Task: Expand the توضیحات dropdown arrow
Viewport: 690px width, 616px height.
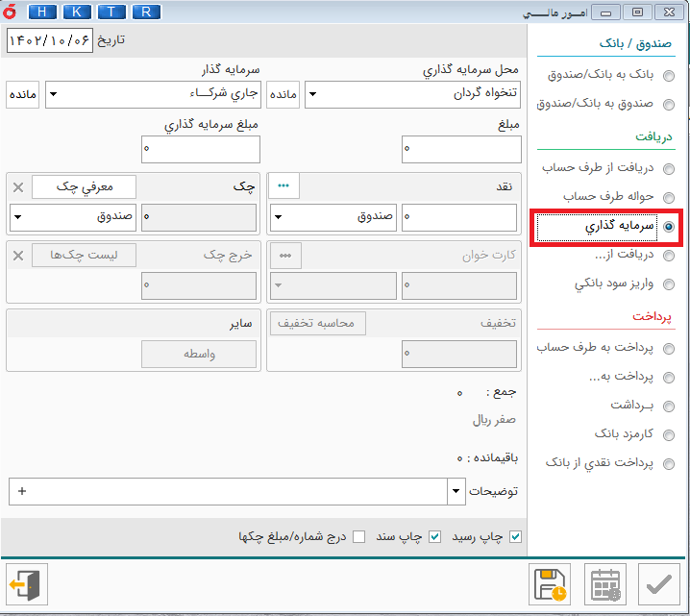Action: pyautogui.click(x=456, y=491)
